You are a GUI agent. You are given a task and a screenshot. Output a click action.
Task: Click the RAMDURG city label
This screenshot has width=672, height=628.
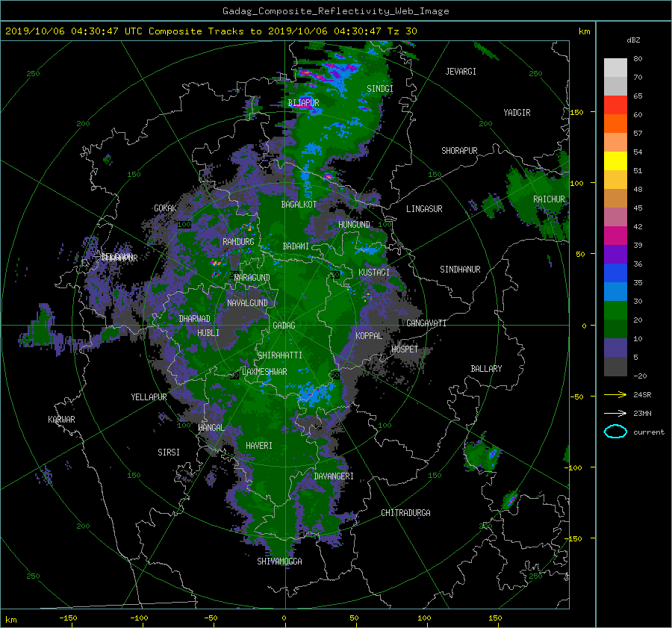tap(238, 242)
